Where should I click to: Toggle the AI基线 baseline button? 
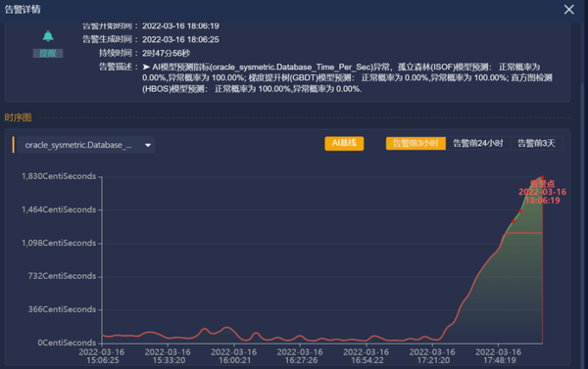(344, 143)
